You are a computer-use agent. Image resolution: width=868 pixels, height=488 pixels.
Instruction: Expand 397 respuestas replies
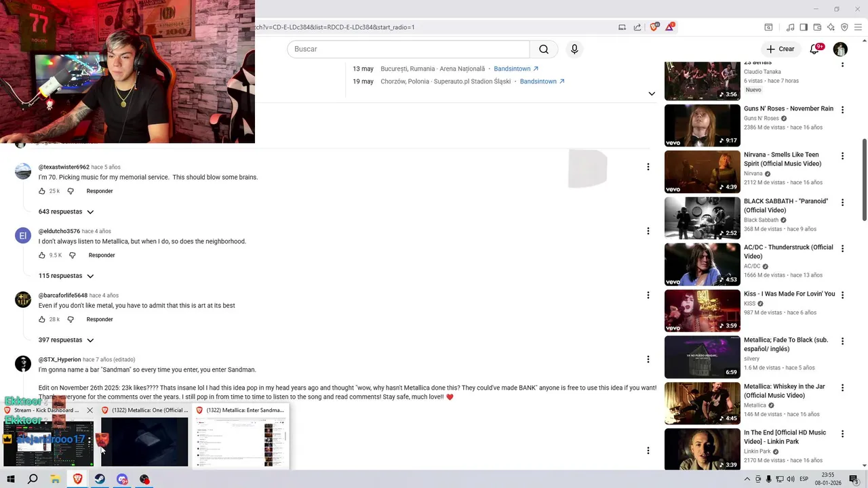pyautogui.click(x=66, y=340)
